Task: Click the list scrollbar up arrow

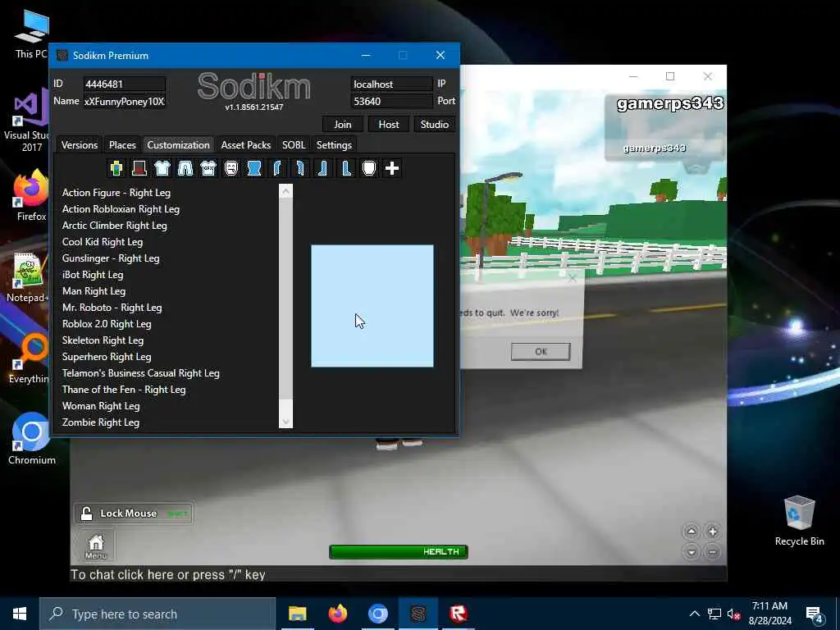Action: coord(286,191)
